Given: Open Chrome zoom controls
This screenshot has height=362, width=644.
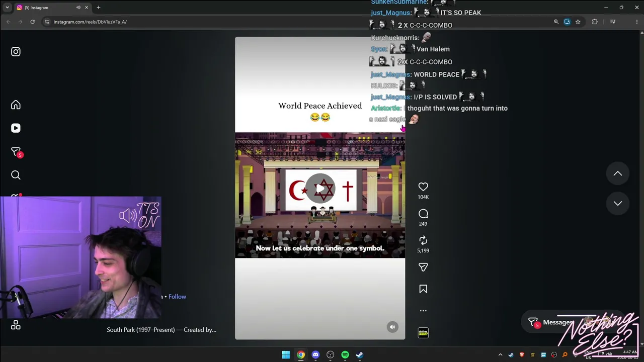Looking at the screenshot, I should (x=556, y=22).
